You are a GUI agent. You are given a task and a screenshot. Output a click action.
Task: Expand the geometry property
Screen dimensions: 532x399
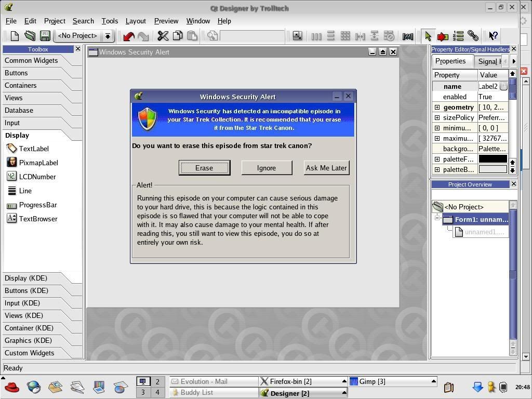(x=437, y=107)
